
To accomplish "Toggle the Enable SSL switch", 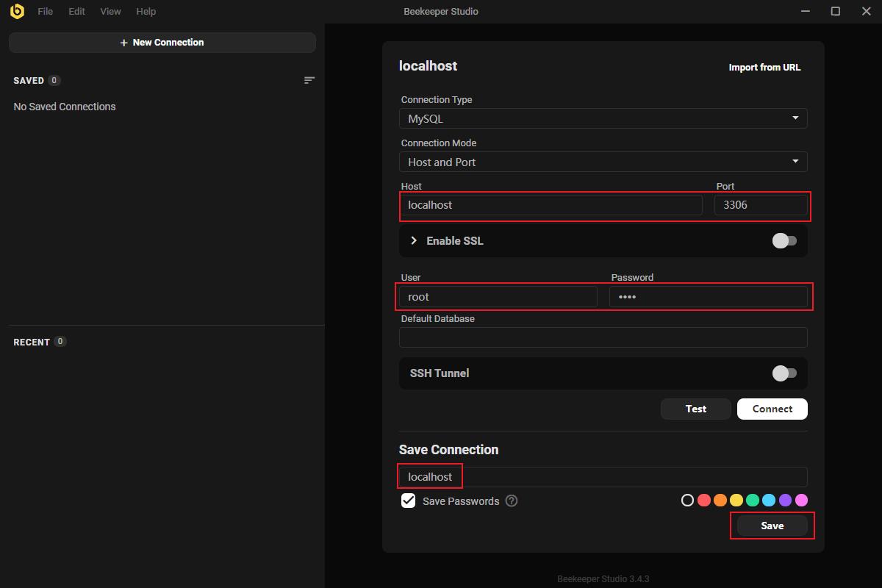I will [x=784, y=241].
